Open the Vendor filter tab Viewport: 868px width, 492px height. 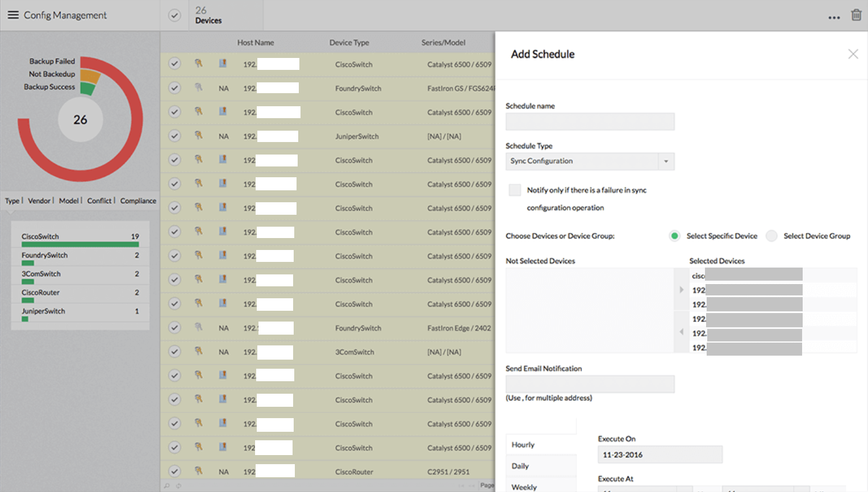tap(39, 201)
